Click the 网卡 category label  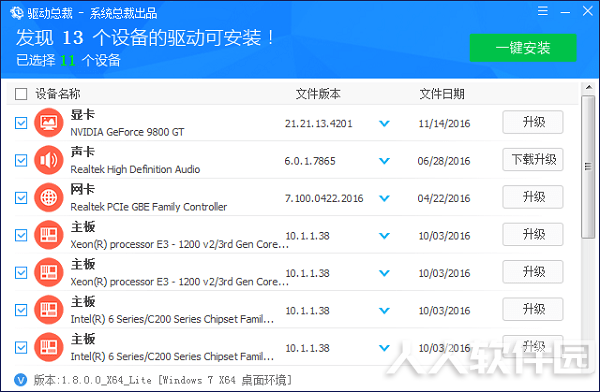click(82, 189)
